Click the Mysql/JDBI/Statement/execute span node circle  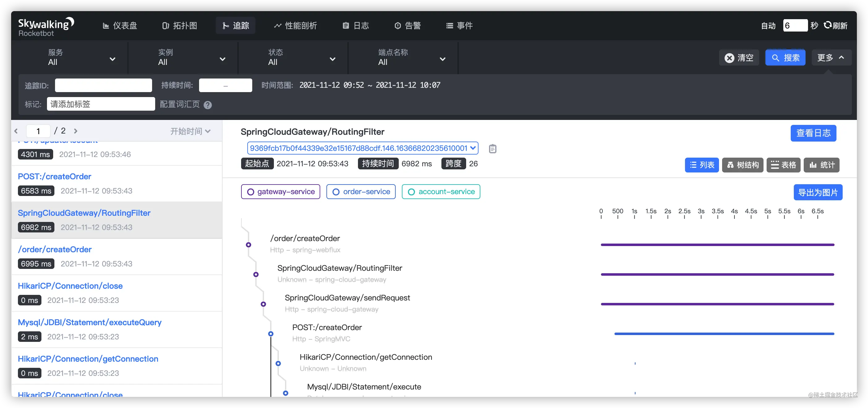(x=285, y=393)
